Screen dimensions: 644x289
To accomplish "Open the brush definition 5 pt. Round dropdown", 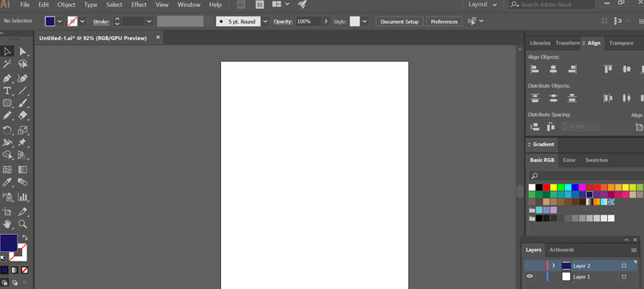I will [266, 21].
